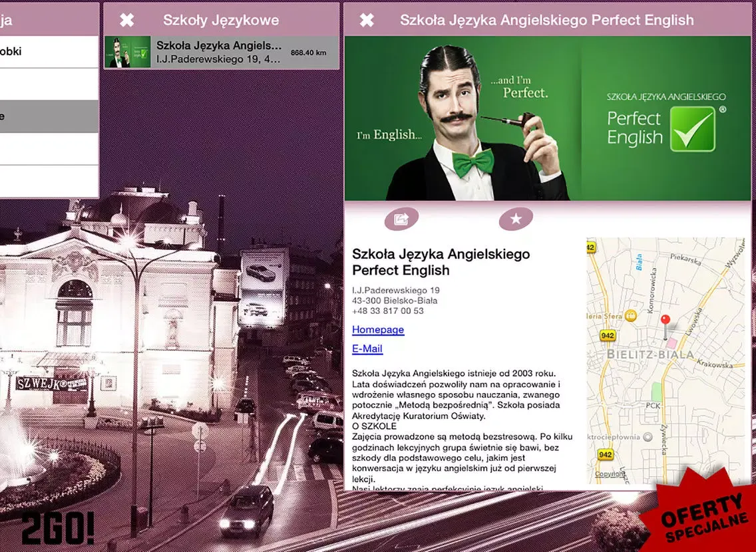This screenshot has width=756, height=552.
Task: Click the Perfect English banner image
Action: (548, 118)
